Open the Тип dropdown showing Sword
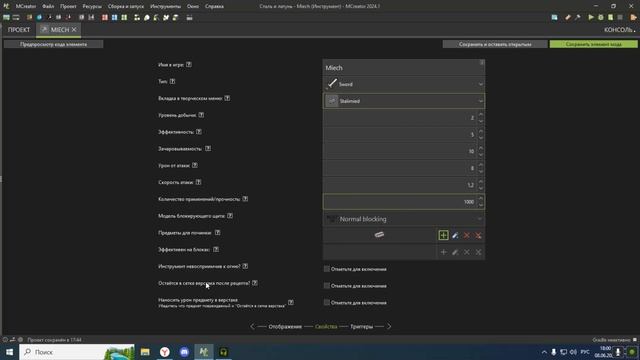Viewport: 640px width, 360px height. pyautogui.click(x=404, y=84)
